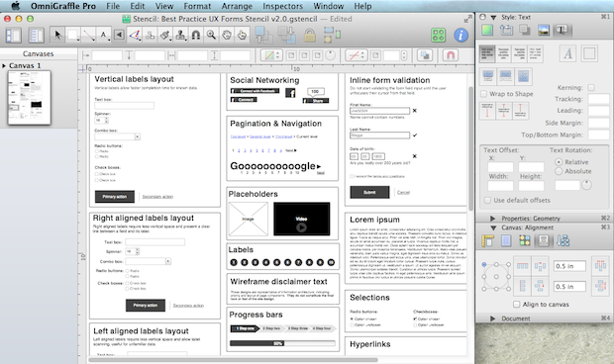
Task: Click the align left edges button
Action: click(522, 286)
